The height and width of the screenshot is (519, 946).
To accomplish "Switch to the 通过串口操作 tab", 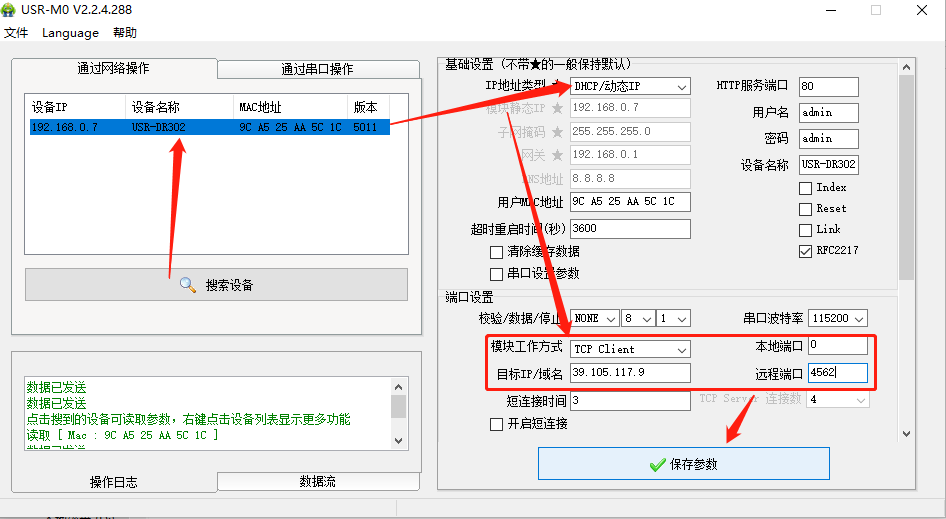I will pos(317,69).
